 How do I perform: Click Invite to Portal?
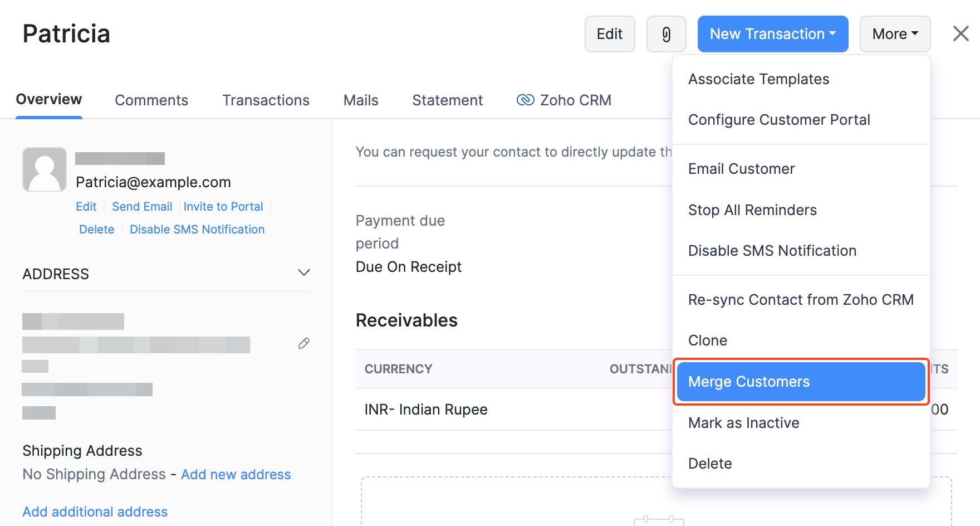click(224, 206)
